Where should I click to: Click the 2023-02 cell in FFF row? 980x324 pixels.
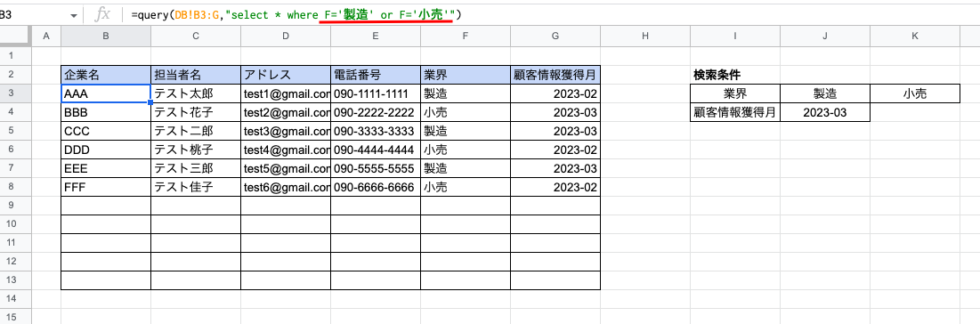(x=555, y=187)
